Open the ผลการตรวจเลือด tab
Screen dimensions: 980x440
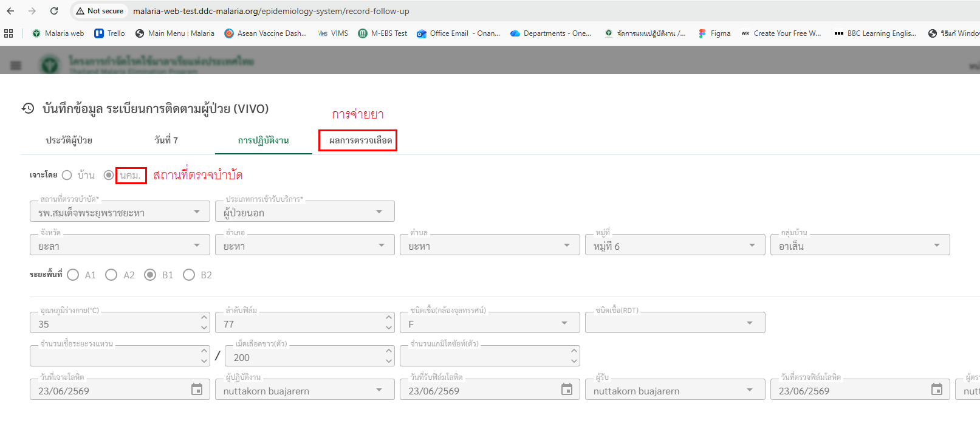(360, 140)
